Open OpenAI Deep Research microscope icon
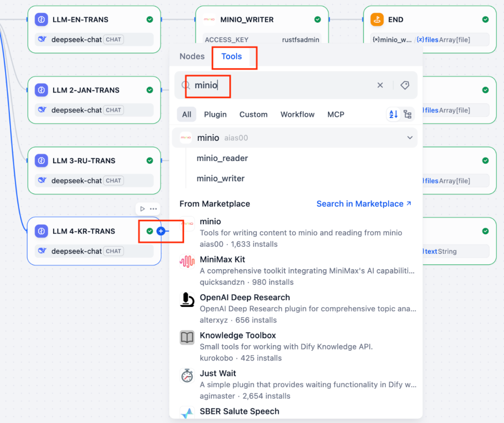Screen dimensions: 504x423 tap(187, 300)
